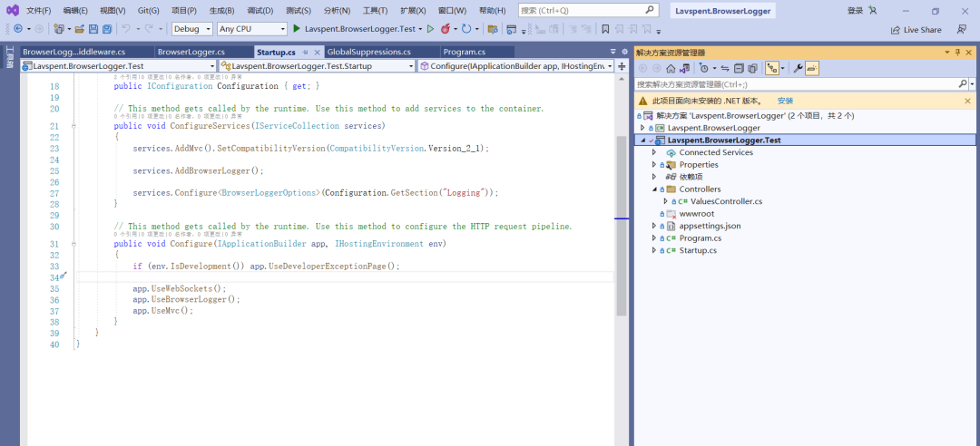Expand the Connected Services node
The height and width of the screenshot is (446, 980).
coord(653,152)
